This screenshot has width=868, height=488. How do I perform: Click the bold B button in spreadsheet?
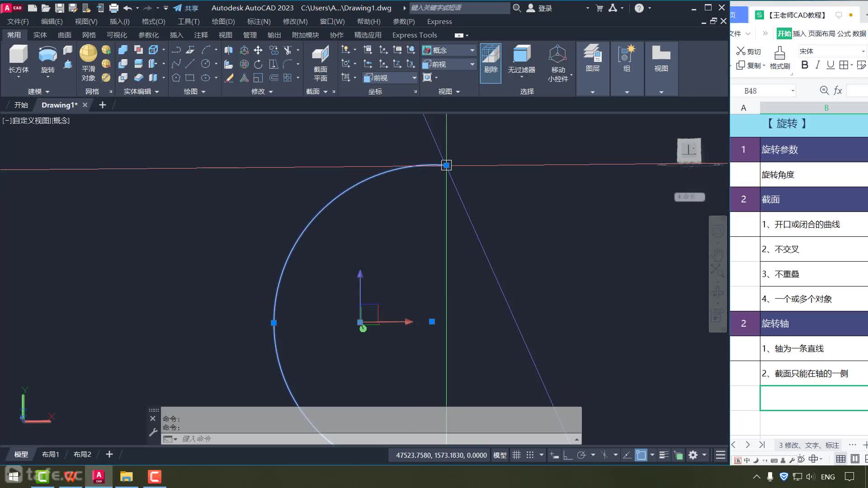804,65
